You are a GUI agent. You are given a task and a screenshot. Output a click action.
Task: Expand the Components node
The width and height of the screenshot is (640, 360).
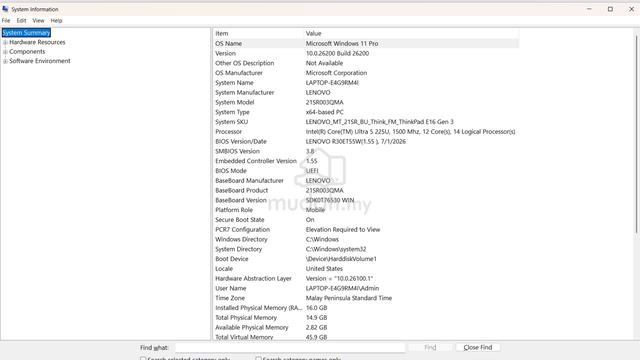coord(5,52)
